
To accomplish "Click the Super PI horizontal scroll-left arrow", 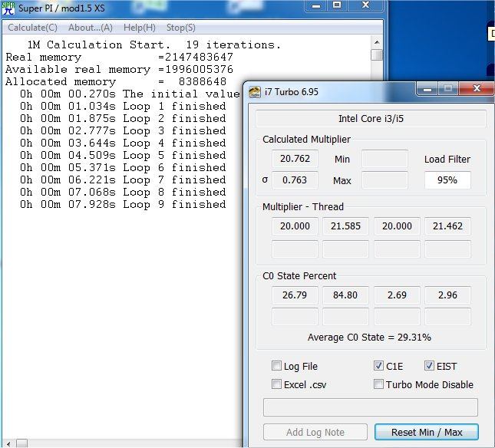I will pyautogui.click(x=8, y=444).
